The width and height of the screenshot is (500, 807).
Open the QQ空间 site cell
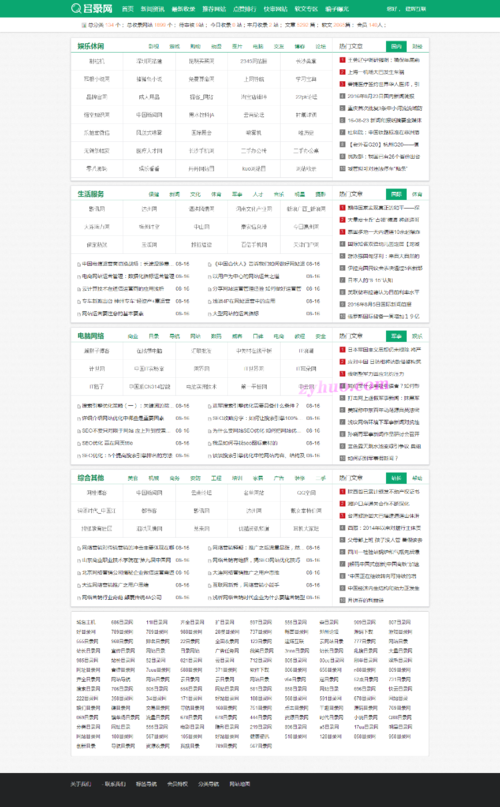306,493
